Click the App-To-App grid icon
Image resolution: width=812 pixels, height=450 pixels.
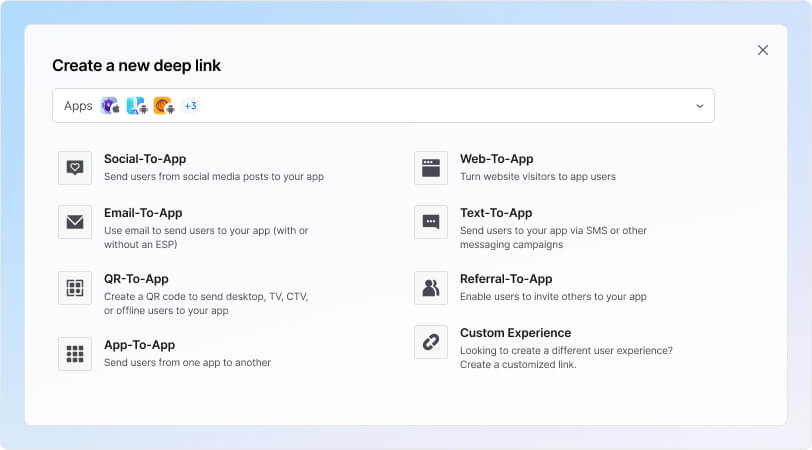click(x=75, y=354)
